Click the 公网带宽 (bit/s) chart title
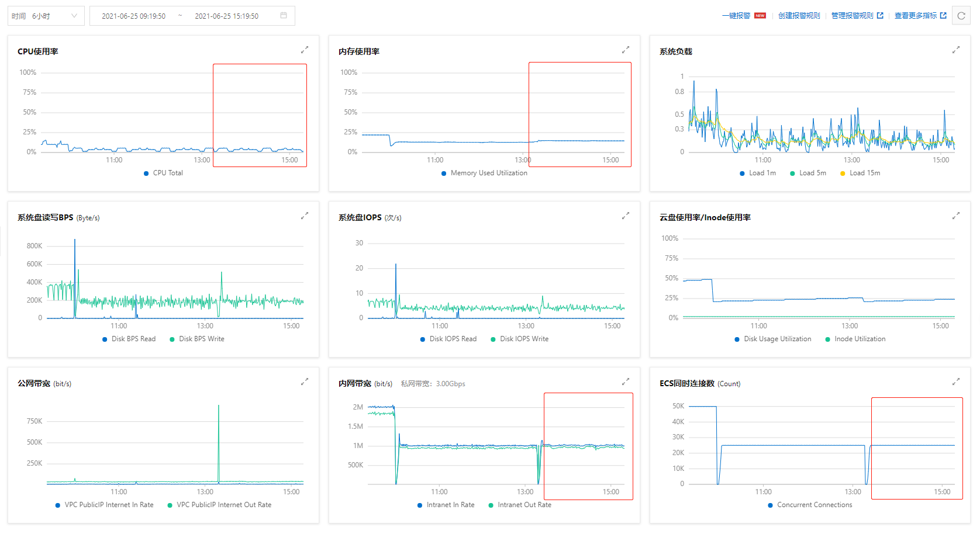This screenshot has height=534, width=980. pyautogui.click(x=44, y=383)
